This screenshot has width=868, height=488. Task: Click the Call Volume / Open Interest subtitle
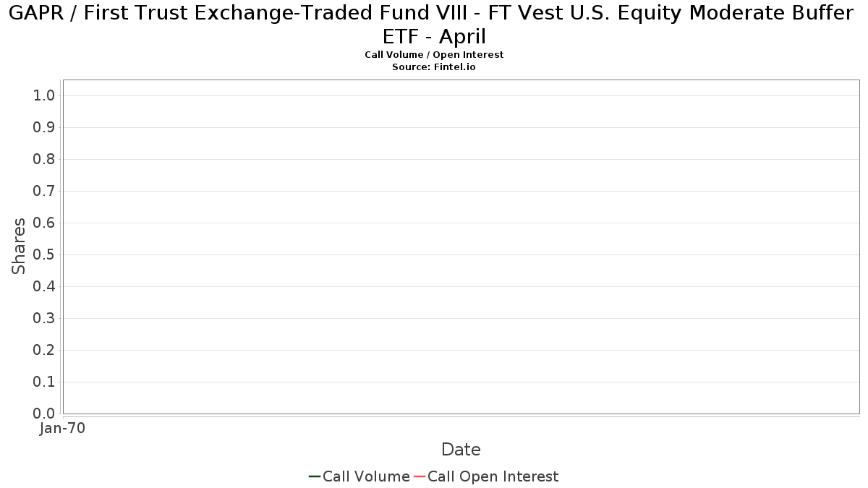(x=434, y=54)
